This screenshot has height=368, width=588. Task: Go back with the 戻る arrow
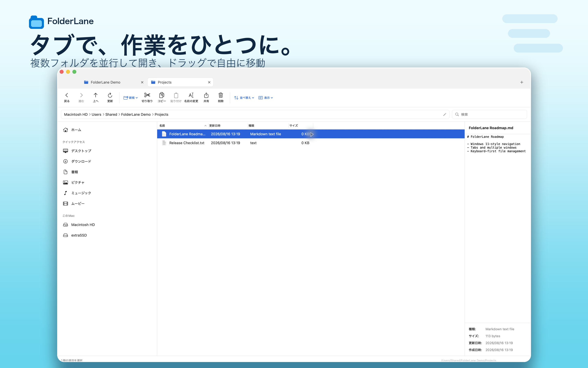point(67,97)
